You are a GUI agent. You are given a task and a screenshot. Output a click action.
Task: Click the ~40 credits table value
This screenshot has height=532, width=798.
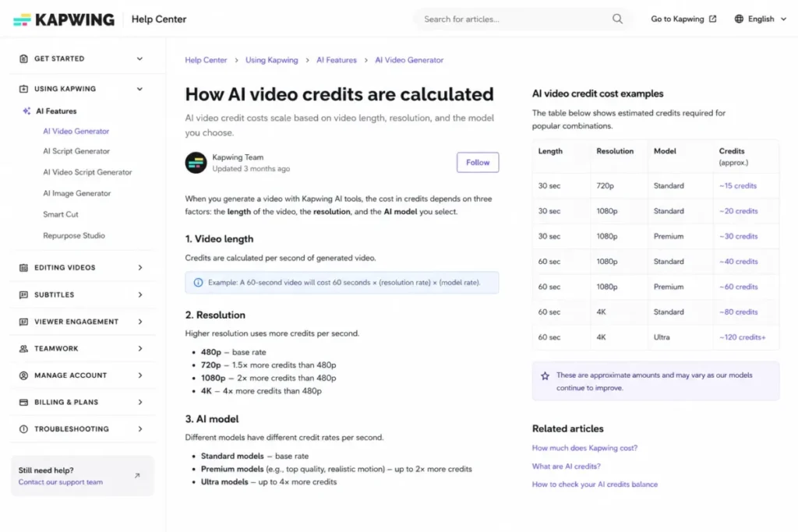[x=738, y=262]
